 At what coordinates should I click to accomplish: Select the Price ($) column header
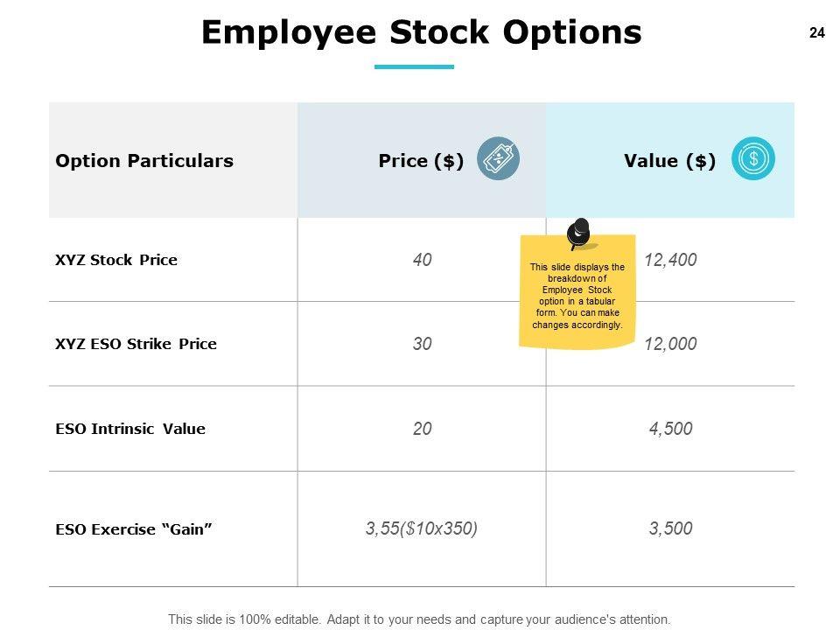(421, 161)
